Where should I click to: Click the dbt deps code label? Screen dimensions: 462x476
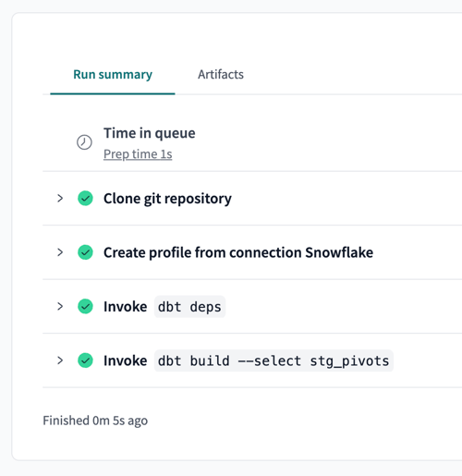(189, 307)
